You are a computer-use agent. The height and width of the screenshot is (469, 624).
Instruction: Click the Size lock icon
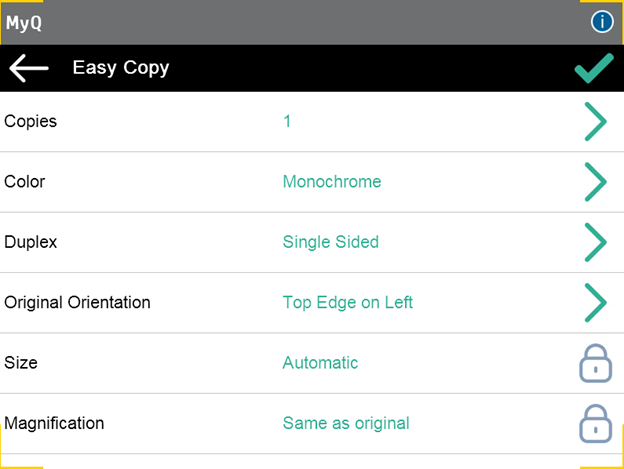(x=594, y=363)
